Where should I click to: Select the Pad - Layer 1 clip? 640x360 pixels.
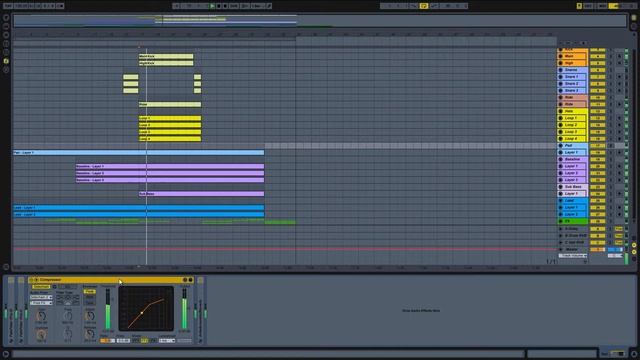click(x=138, y=152)
